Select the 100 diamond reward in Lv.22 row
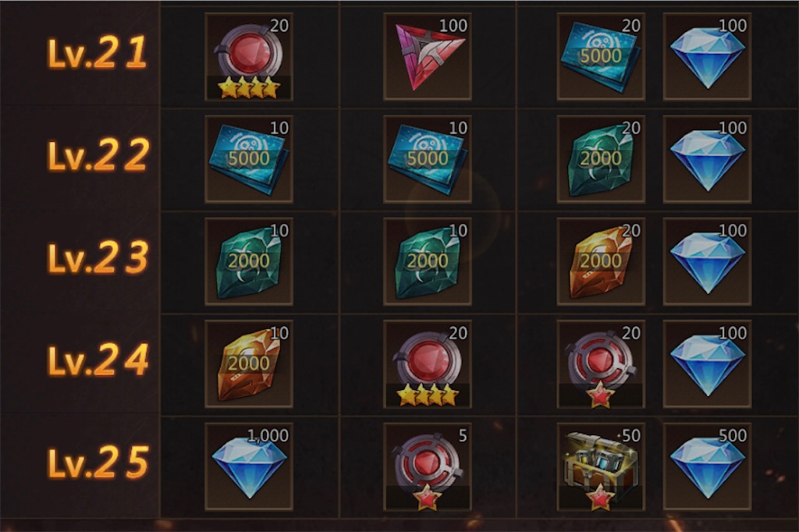The height and width of the screenshot is (532, 799). point(707,159)
